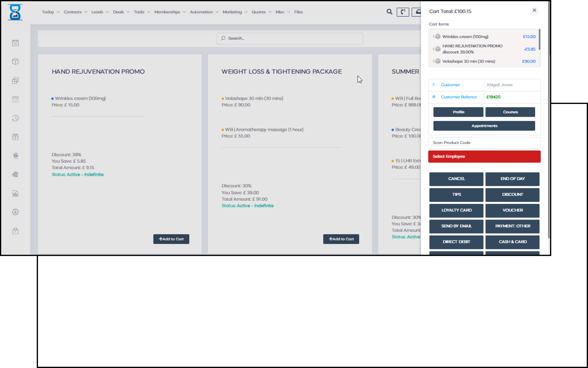The width and height of the screenshot is (588, 368).
Task: Add Hand Rejuvenation Promo to the cart
Action: [x=171, y=239]
